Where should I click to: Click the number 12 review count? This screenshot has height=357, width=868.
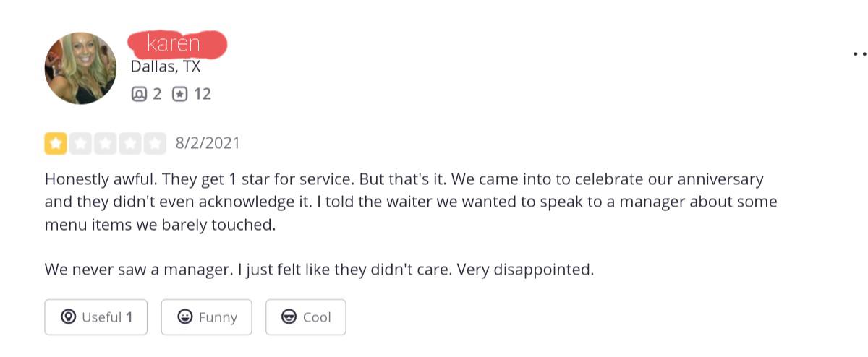[203, 94]
